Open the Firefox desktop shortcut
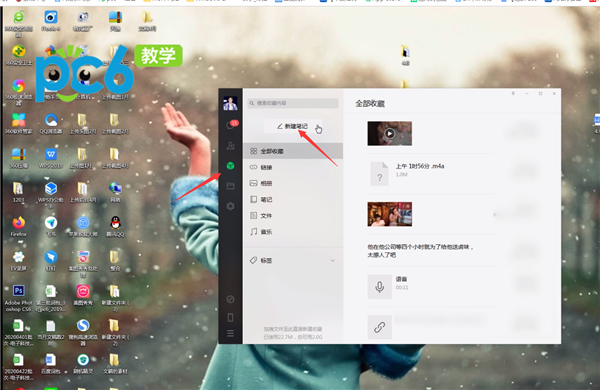This screenshot has height=390, width=600. coord(18,226)
